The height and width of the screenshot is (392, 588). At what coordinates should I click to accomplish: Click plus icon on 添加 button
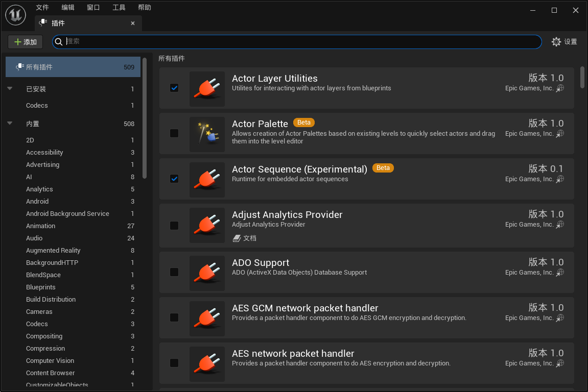(x=18, y=42)
